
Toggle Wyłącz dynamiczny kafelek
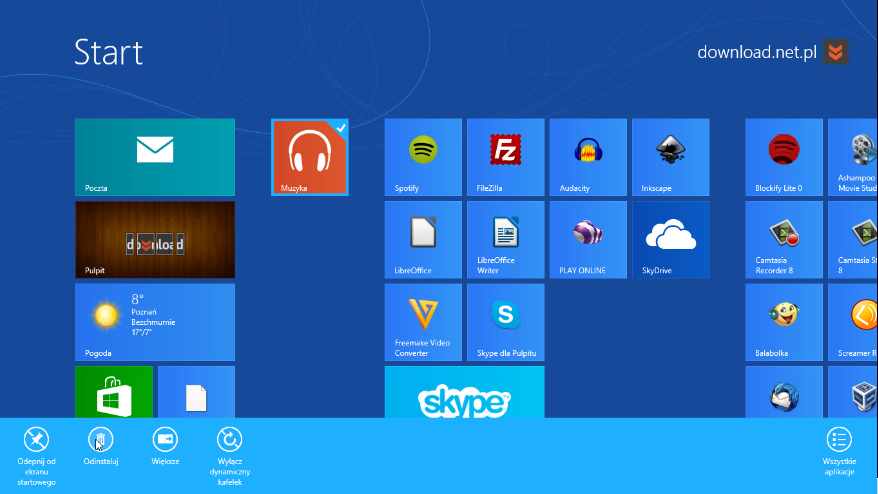[230, 456]
